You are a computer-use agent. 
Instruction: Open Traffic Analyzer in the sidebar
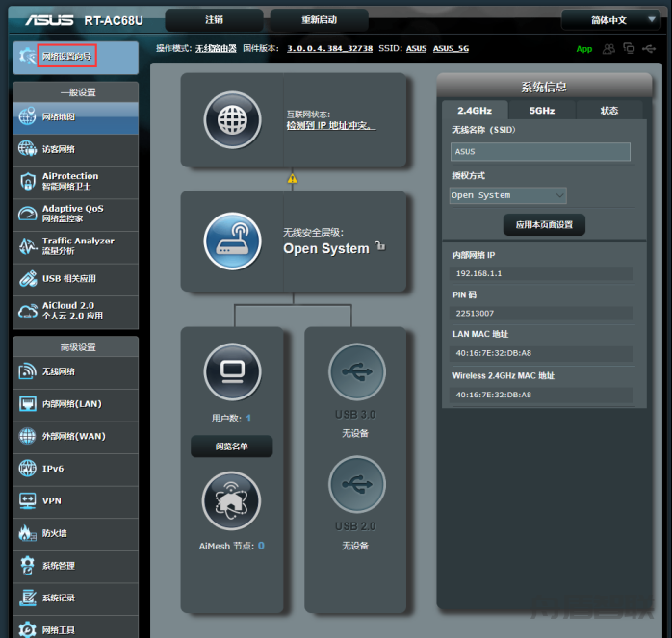pyautogui.click(x=75, y=245)
